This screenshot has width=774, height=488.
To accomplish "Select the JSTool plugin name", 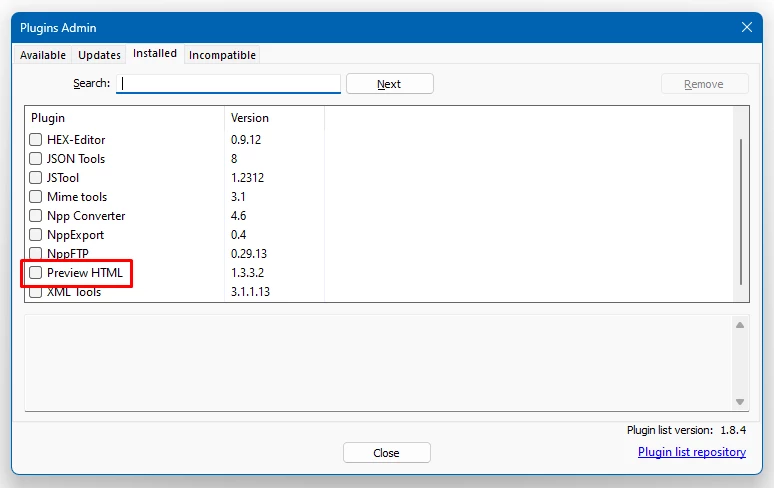I will click(x=63, y=178).
